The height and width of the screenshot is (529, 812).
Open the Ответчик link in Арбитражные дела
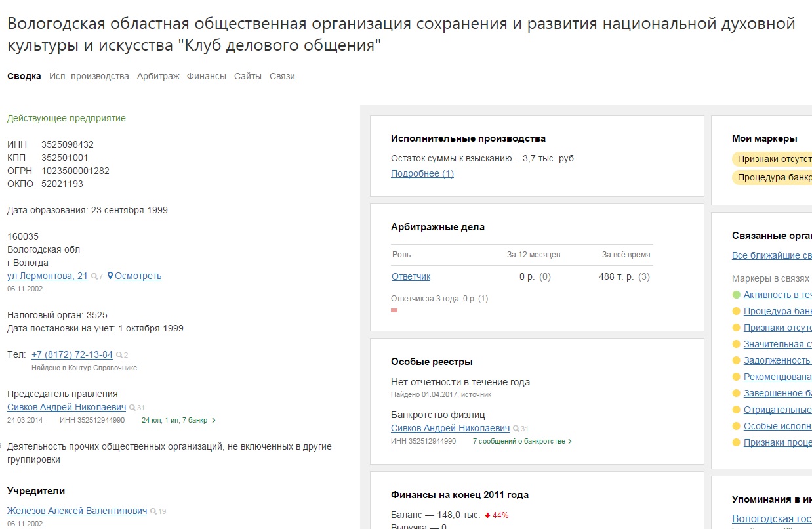point(411,276)
